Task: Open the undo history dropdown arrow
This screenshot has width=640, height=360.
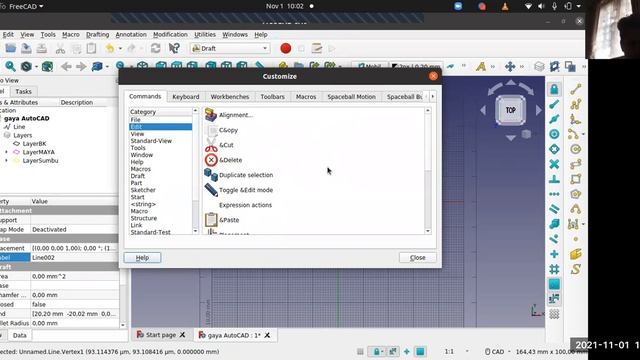Action: (x=120, y=49)
